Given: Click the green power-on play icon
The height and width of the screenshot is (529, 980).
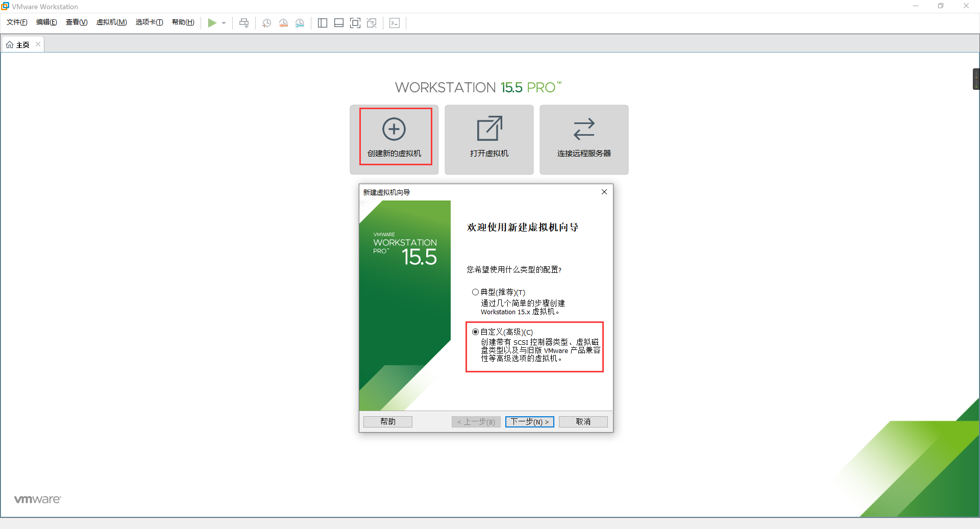Looking at the screenshot, I should (212, 23).
